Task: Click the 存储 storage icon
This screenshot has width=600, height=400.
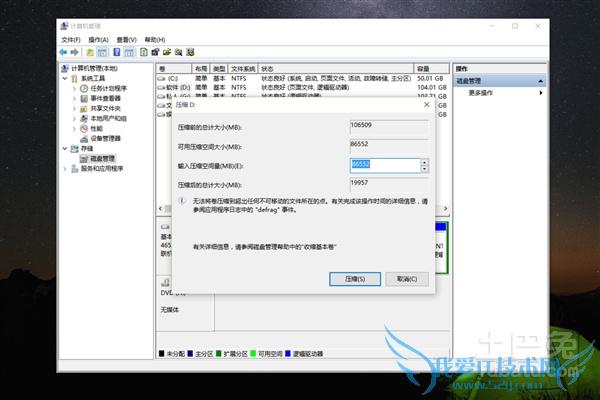Action: tap(74, 149)
